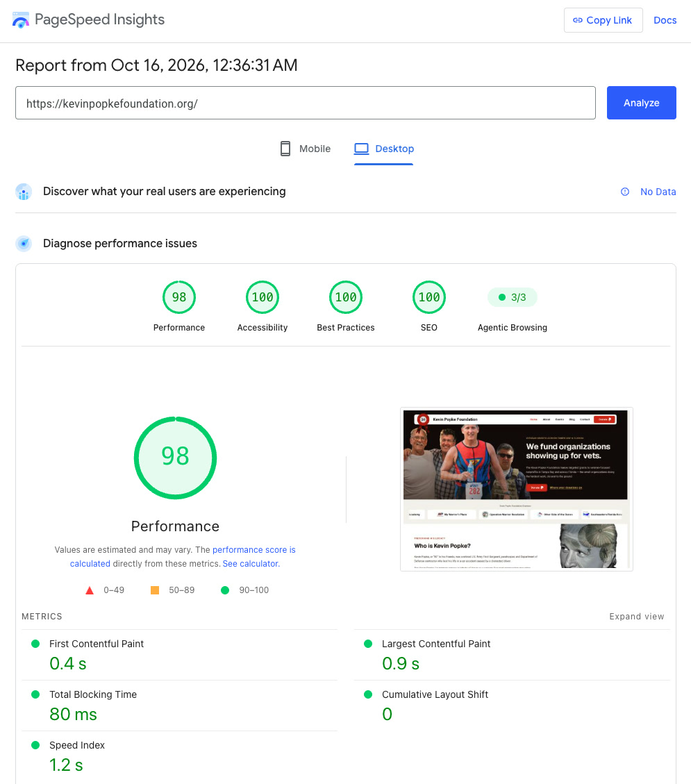The width and height of the screenshot is (691, 784).
Task: Click the No Data label
Action: [658, 192]
